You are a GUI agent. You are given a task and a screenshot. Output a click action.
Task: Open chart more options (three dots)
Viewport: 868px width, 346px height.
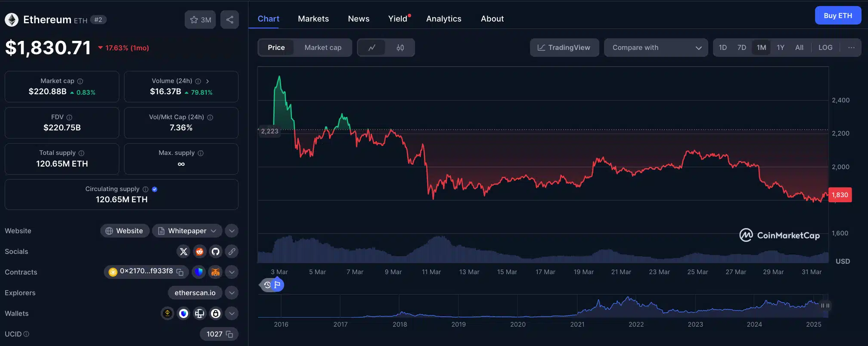click(851, 48)
